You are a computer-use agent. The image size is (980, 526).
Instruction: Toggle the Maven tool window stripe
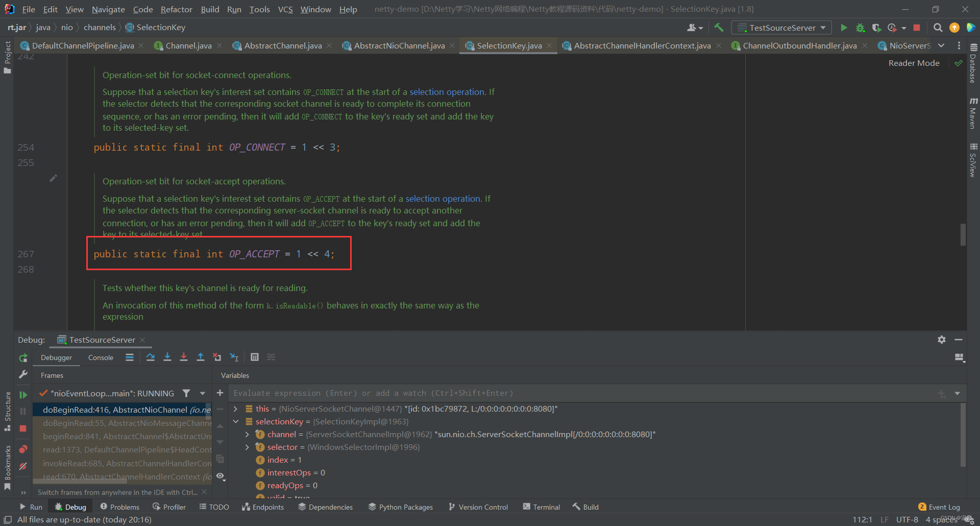click(973, 113)
